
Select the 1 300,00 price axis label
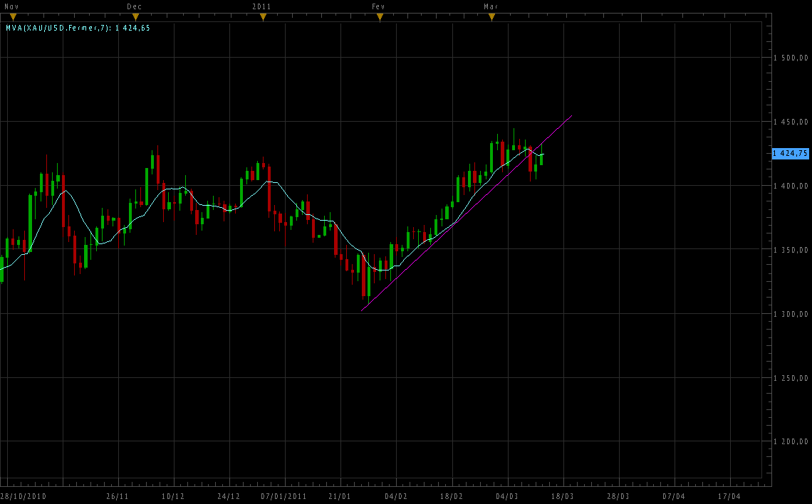pos(791,314)
